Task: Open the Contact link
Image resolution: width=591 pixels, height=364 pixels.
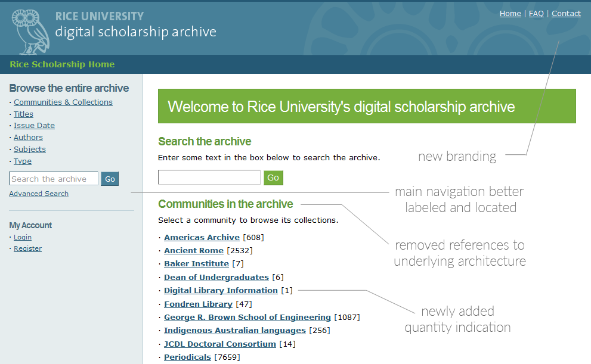Action: click(x=566, y=14)
